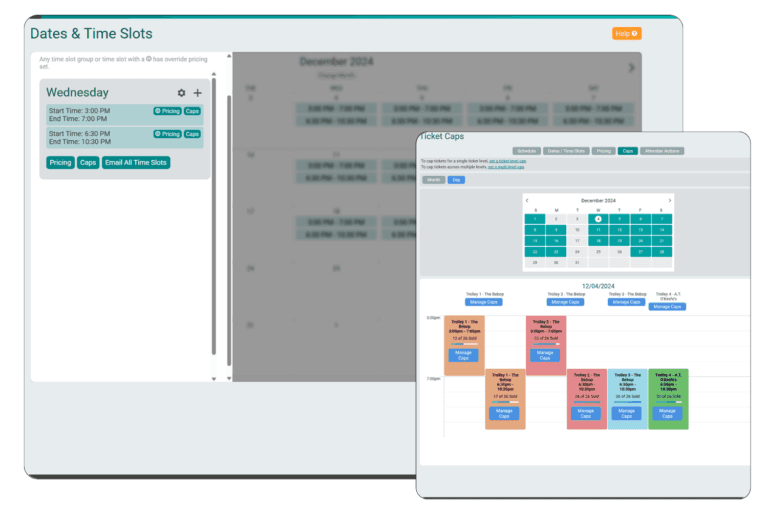
Task: Open override Pricing for 6:30 PM slot
Action: pos(167,133)
